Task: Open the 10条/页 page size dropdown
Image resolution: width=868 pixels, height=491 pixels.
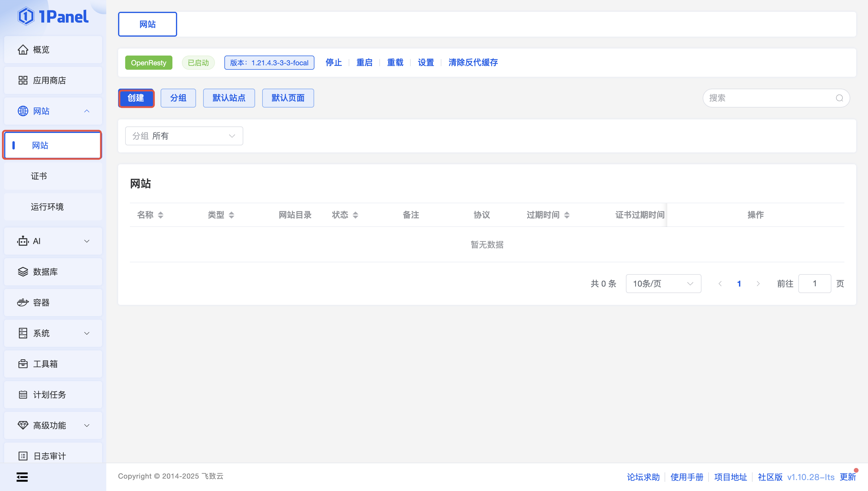Action: [663, 284]
